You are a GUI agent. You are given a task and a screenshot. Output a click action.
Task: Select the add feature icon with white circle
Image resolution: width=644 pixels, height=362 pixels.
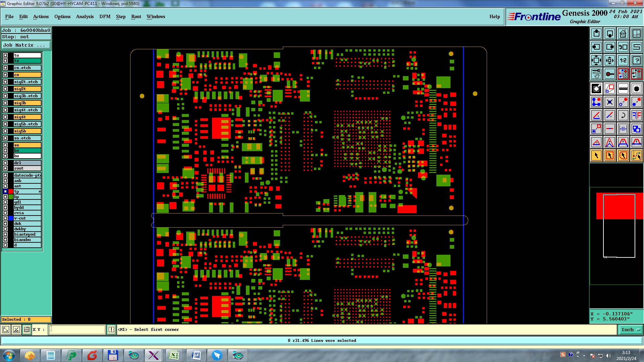click(596, 88)
